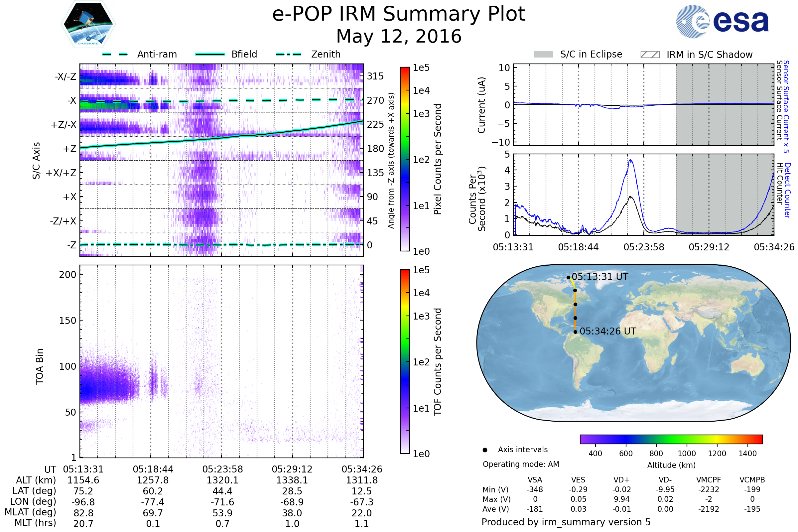The height and width of the screenshot is (532, 798).
Task: Click the TOF Counts per Second colorbar
Action: [x=405, y=361]
